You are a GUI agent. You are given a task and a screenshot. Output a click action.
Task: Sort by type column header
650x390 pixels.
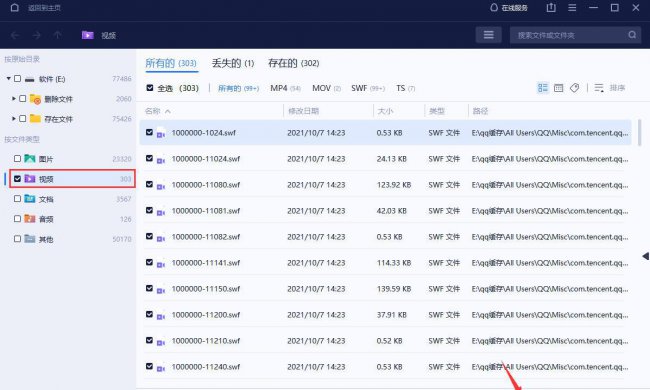coord(437,111)
